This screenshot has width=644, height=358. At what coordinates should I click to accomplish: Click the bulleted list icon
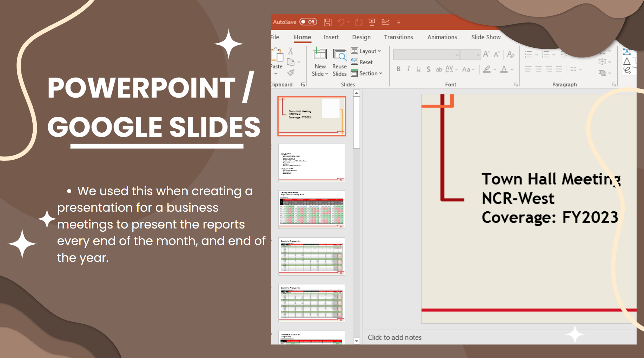(528, 54)
